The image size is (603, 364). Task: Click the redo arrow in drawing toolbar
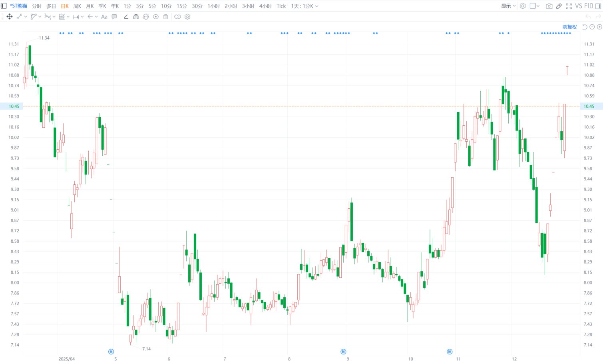(x=598, y=17)
